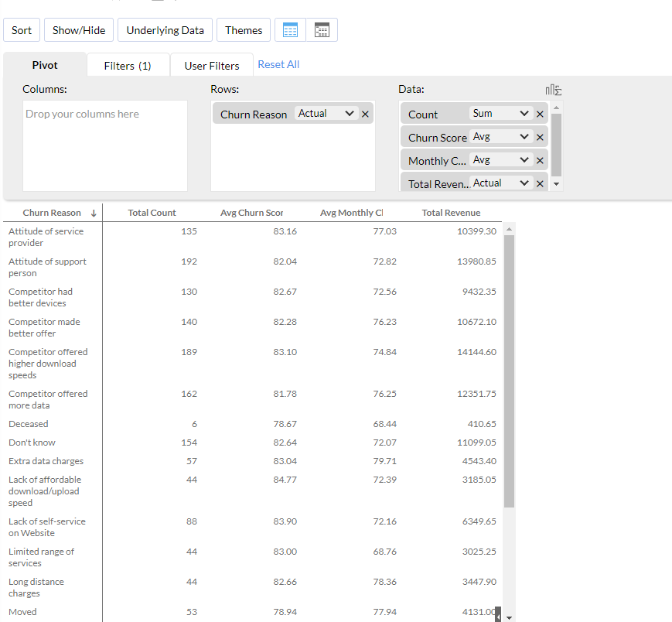Screen dimensions: 672x622
Task: Toggle sort arrow on Churn Reason header
Action: click(x=94, y=213)
